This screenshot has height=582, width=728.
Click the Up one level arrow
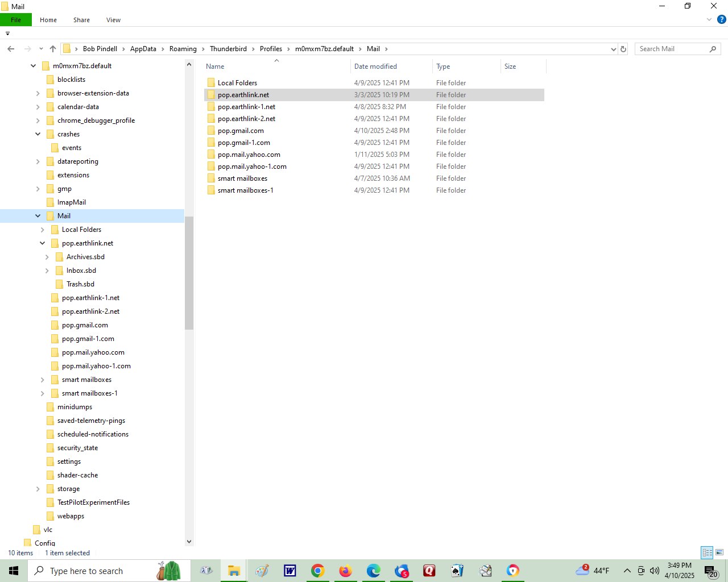[53, 49]
